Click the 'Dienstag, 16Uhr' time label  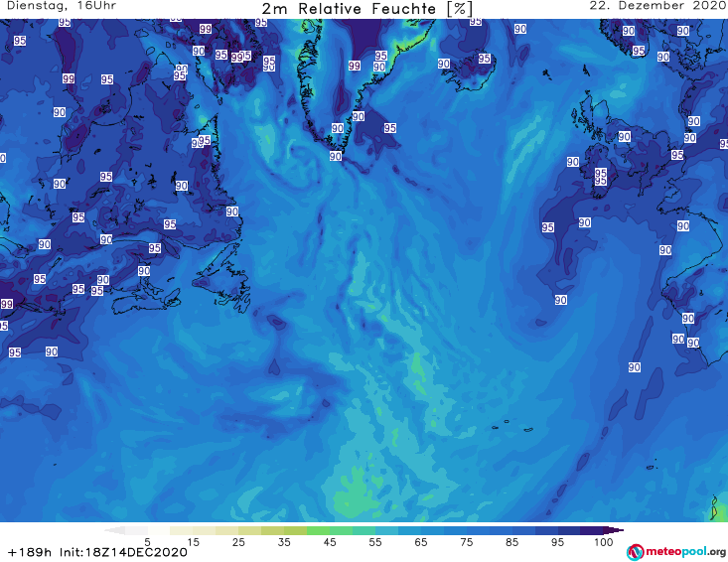pos(62,6)
